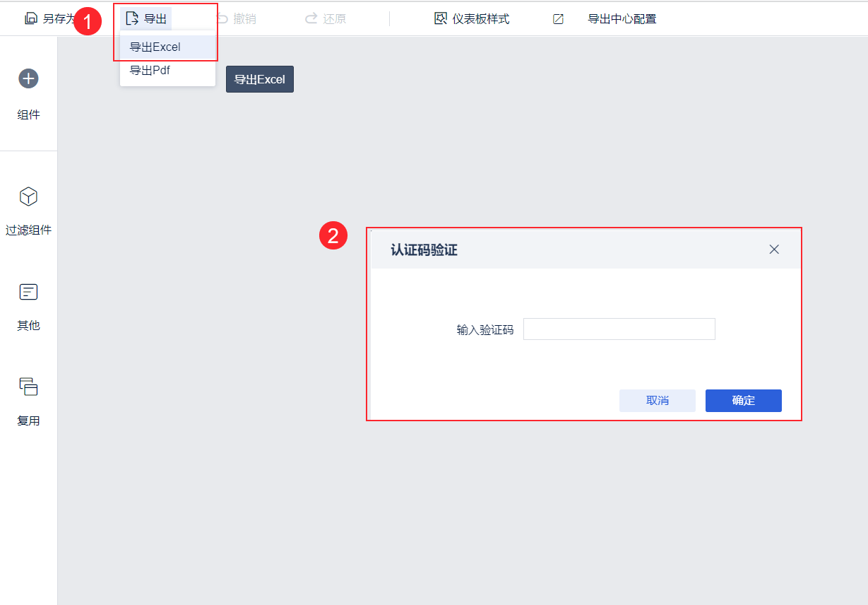Click the 仪表板样式 text label
This screenshot has height=605, width=868.
(481, 19)
